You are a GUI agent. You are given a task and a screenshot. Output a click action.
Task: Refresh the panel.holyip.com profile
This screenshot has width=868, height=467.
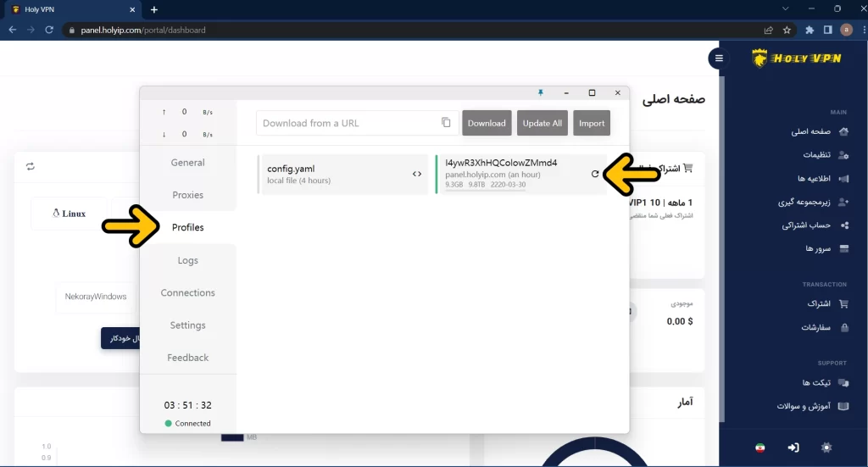point(595,174)
